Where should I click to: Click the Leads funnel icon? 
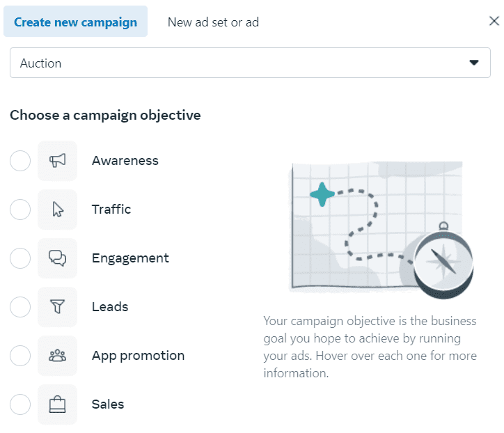tap(58, 307)
